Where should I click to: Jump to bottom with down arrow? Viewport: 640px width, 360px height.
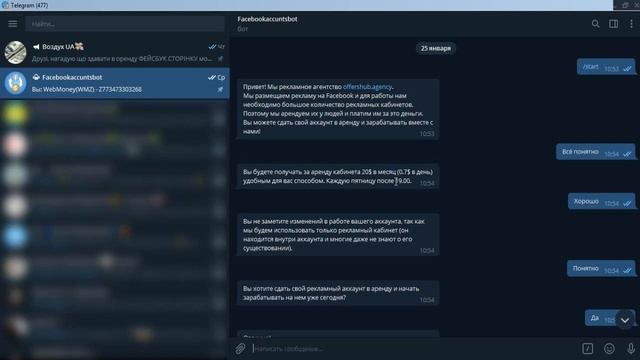[x=624, y=320]
